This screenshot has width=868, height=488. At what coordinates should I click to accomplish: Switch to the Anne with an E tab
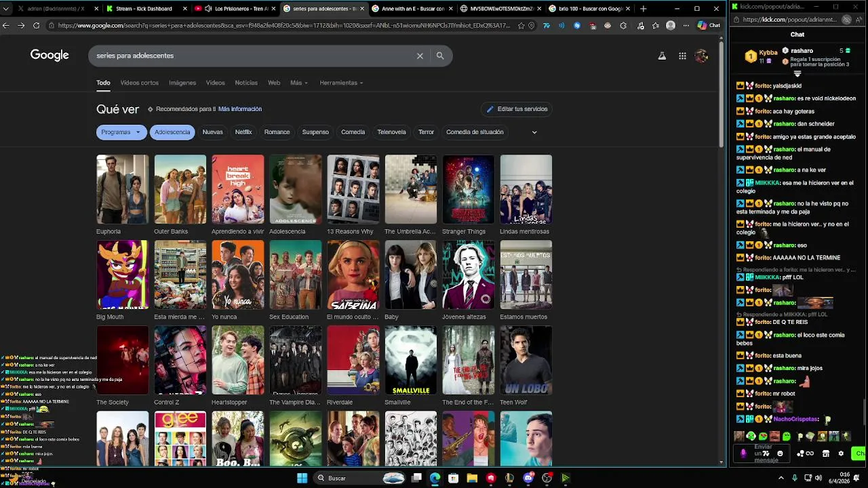(413, 9)
